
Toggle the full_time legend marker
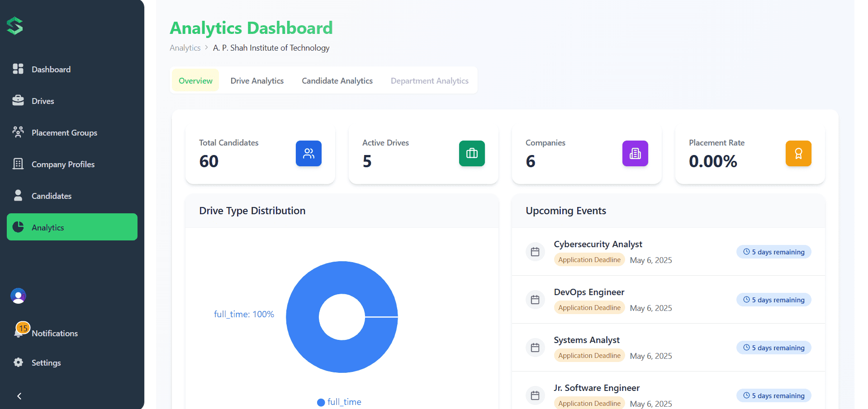pyautogui.click(x=321, y=402)
